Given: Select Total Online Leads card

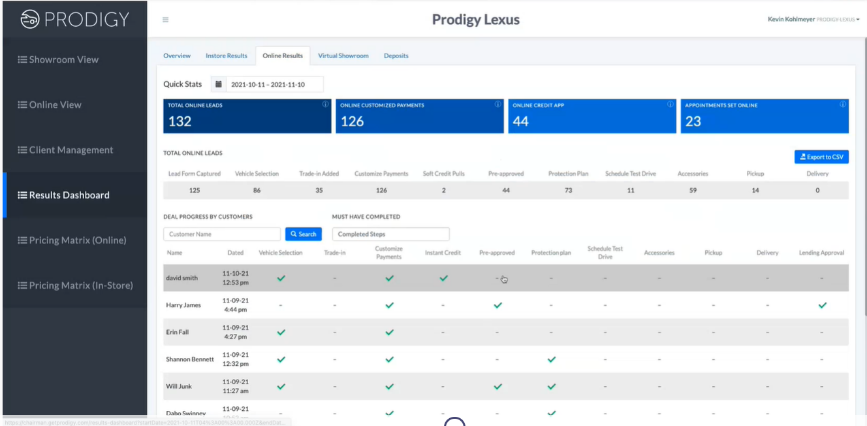Looking at the screenshot, I should (x=247, y=116).
